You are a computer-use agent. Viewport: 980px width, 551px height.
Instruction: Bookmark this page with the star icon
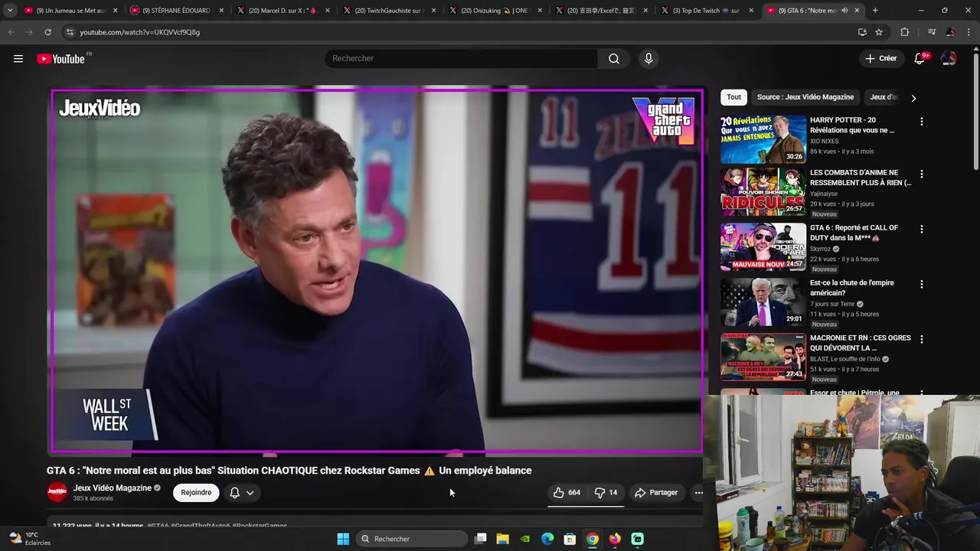[879, 32]
